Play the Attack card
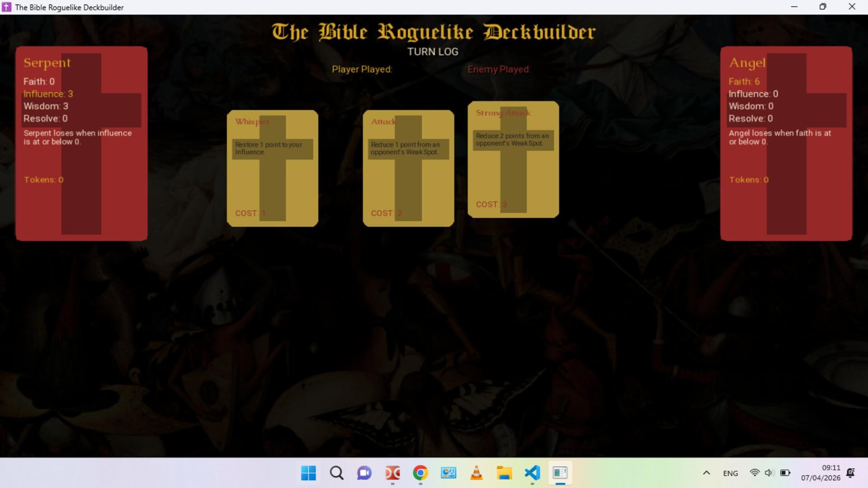 pos(408,168)
